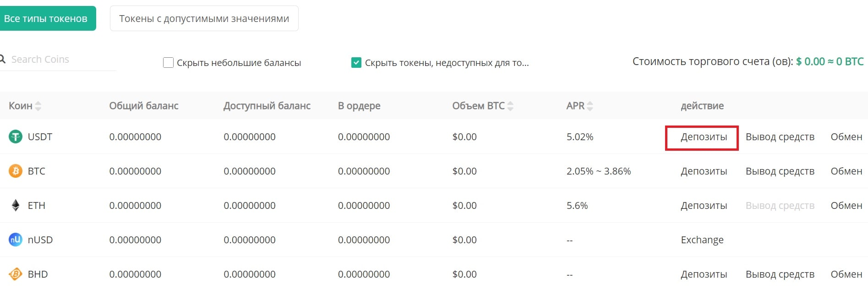Open Токены с допустимыми значениями tab

coord(204,18)
